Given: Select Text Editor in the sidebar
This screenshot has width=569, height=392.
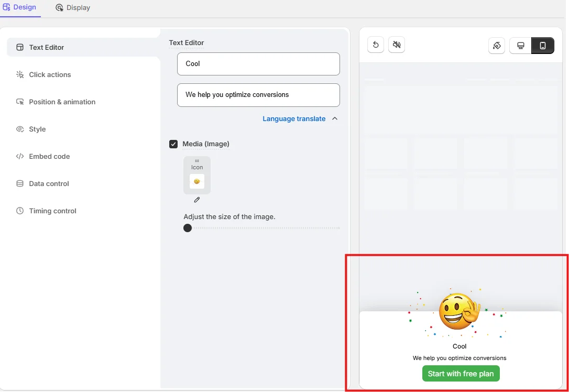Looking at the screenshot, I should tap(83, 47).
